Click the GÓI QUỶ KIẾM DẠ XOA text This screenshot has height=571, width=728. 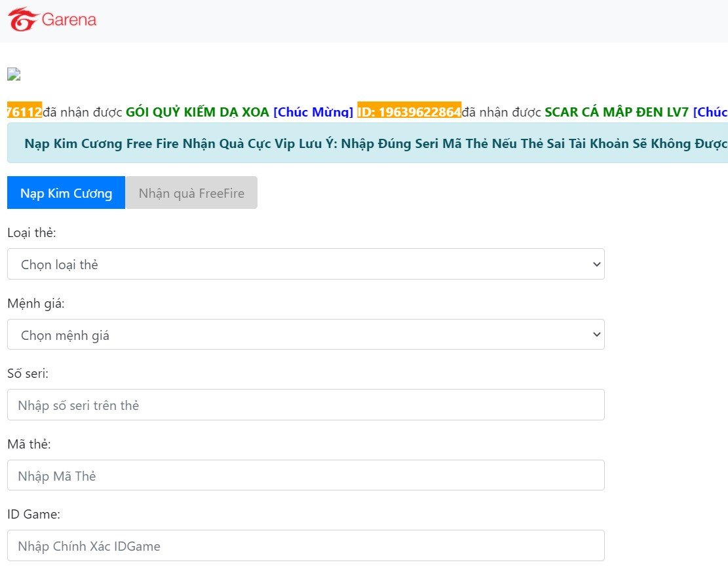[197, 112]
